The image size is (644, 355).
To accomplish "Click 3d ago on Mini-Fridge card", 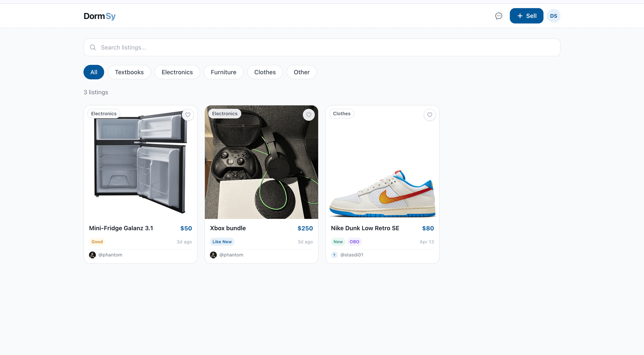I will (x=184, y=242).
